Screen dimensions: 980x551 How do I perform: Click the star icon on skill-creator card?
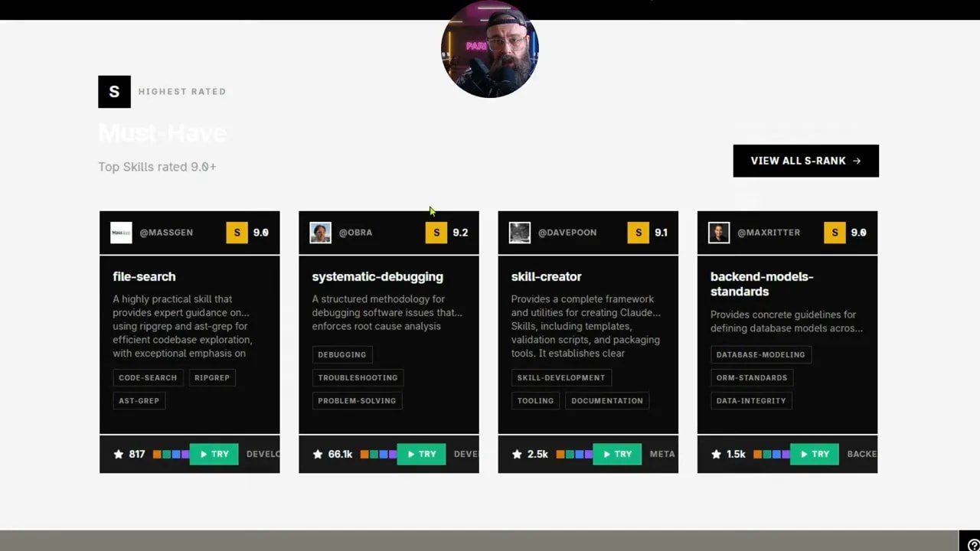pyautogui.click(x=517, y=454)
